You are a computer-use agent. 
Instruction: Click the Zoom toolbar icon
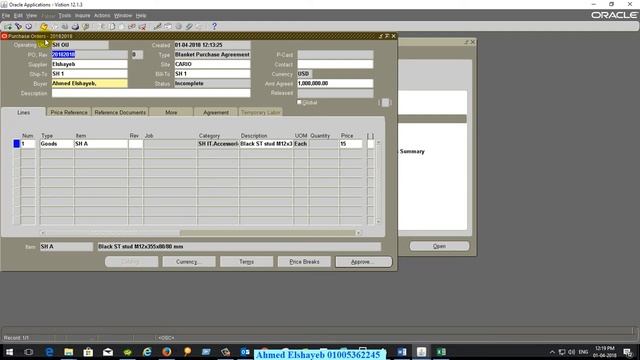pyautogui.click(x=168, y=27)
